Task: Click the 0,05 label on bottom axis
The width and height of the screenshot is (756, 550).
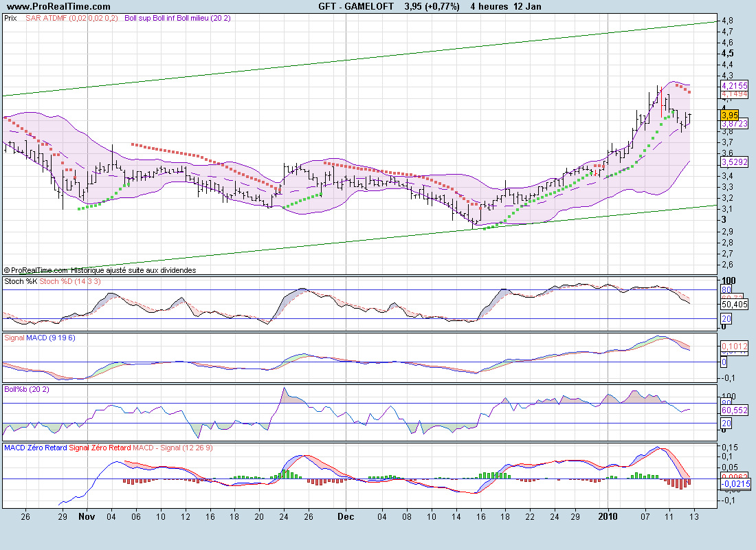Action: [x=730, y=467]
